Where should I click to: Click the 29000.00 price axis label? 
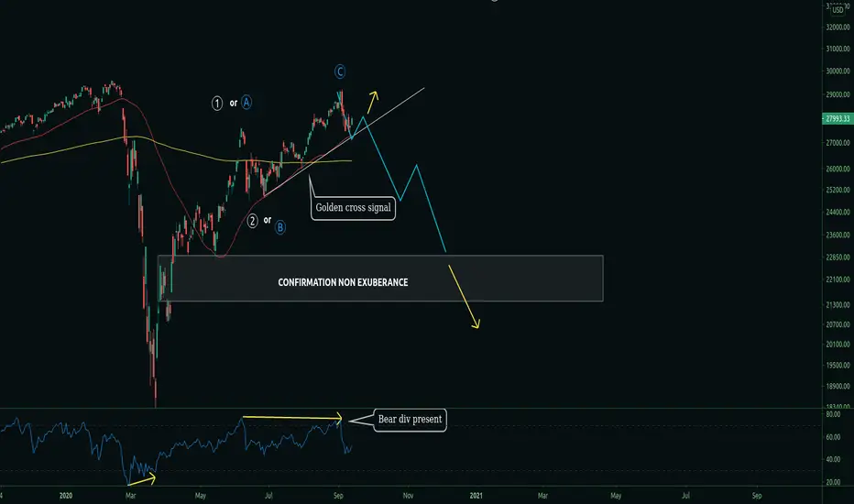tap(838, 94)
